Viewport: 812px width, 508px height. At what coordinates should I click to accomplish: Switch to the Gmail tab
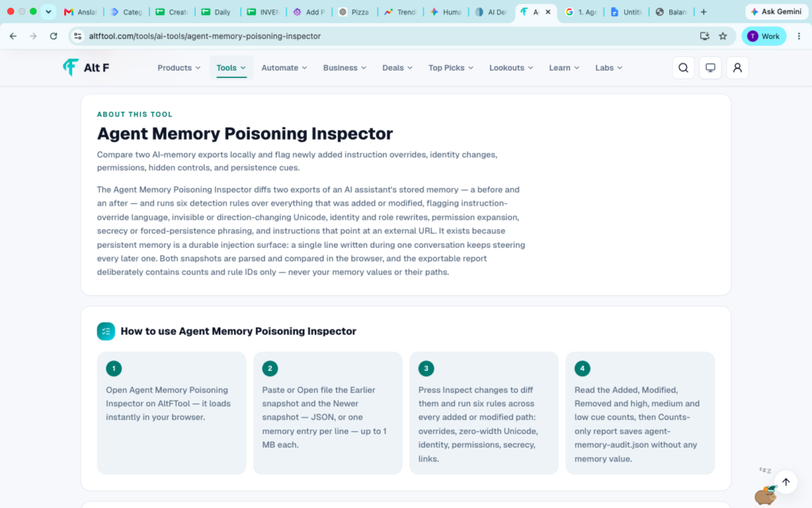pyautogui.click(x=80, y=11)
